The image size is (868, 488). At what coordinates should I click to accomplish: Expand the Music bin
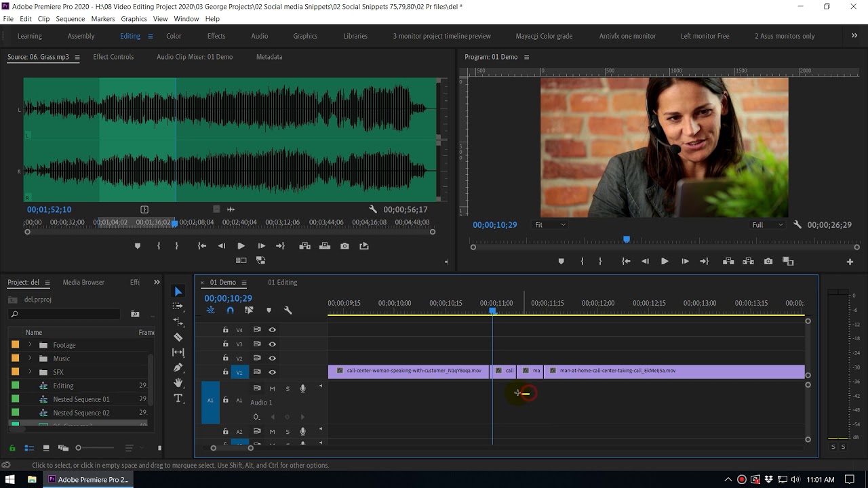point(30,359)
